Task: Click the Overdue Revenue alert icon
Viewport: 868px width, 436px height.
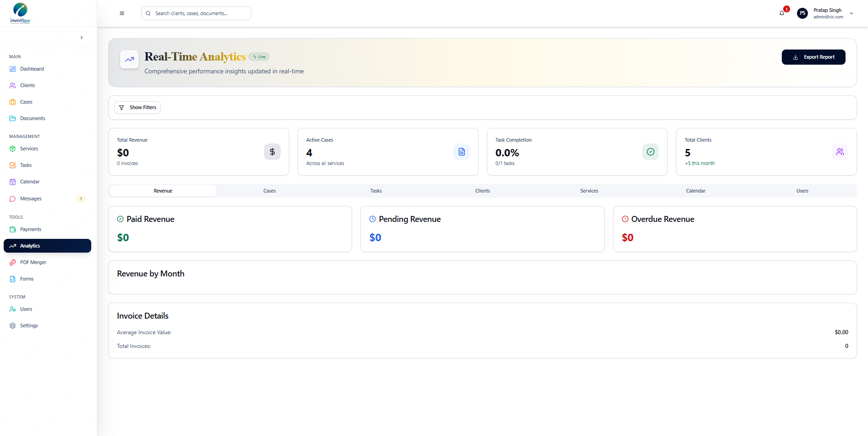Action: point(625,219)
